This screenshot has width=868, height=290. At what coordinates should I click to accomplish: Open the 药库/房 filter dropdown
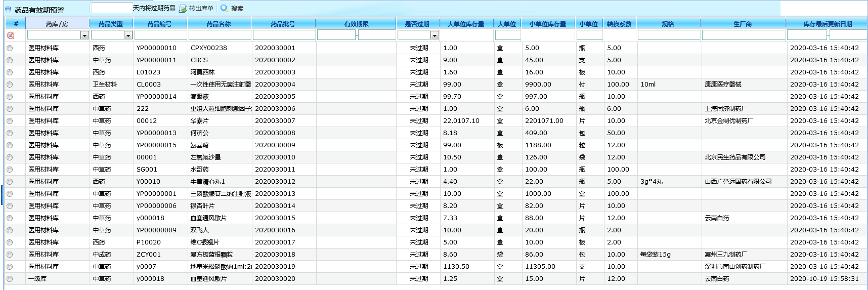coord(84,35)
